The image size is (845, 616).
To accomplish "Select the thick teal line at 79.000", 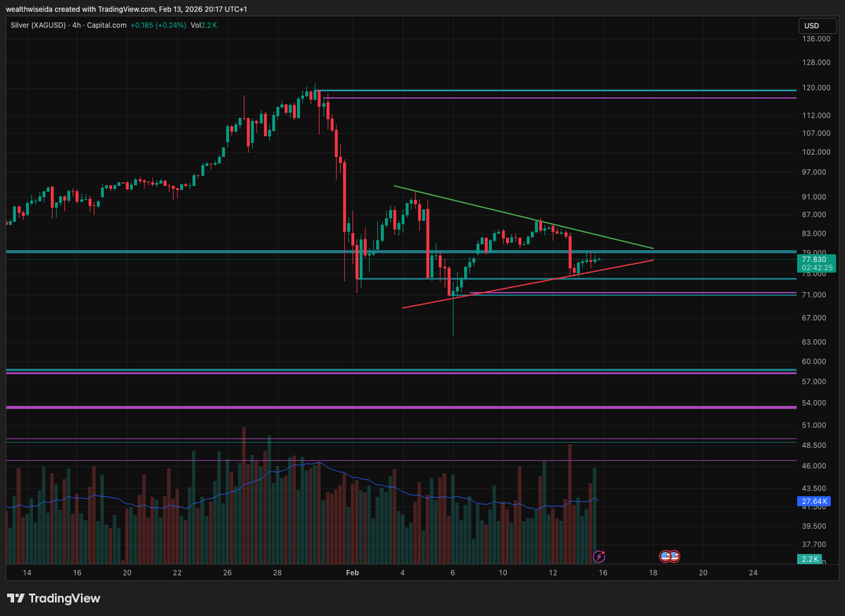I will 400,251.
